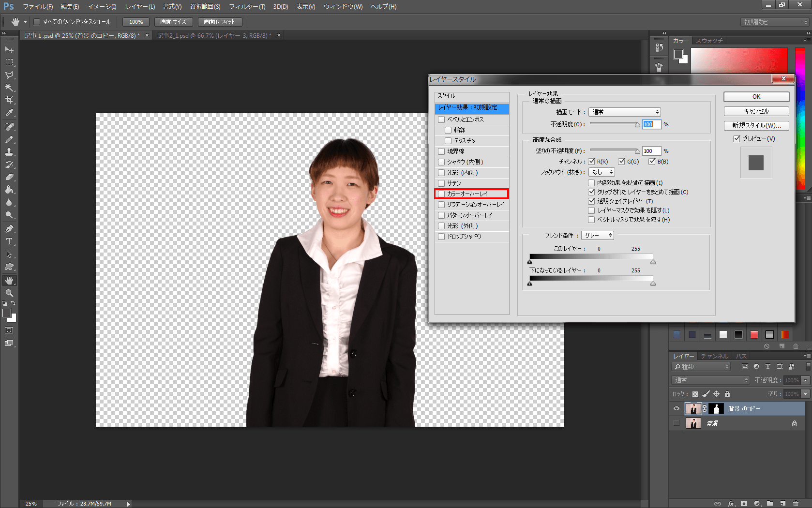The image size is (812, 508).
Task: Select the Horizontal Type tool
Action: click(x=9, y=241)
